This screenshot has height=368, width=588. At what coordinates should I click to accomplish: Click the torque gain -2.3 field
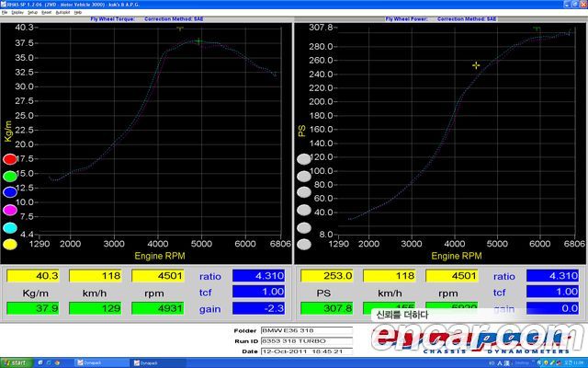tap(258, 309)
